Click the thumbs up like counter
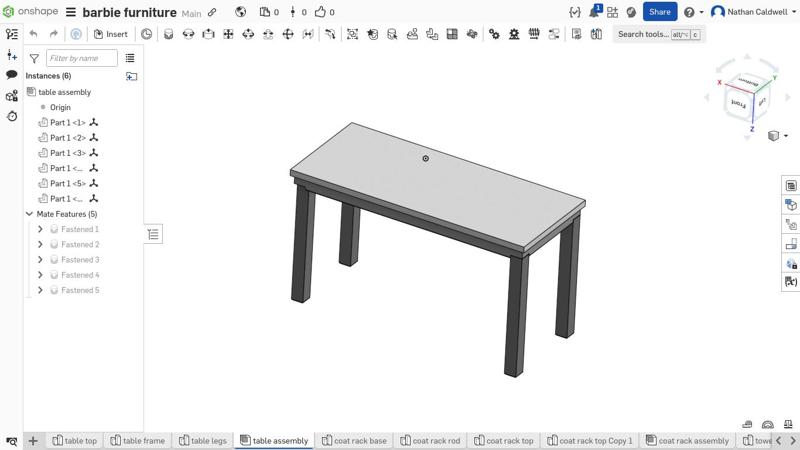800x450 pixels. pos(324,12)
